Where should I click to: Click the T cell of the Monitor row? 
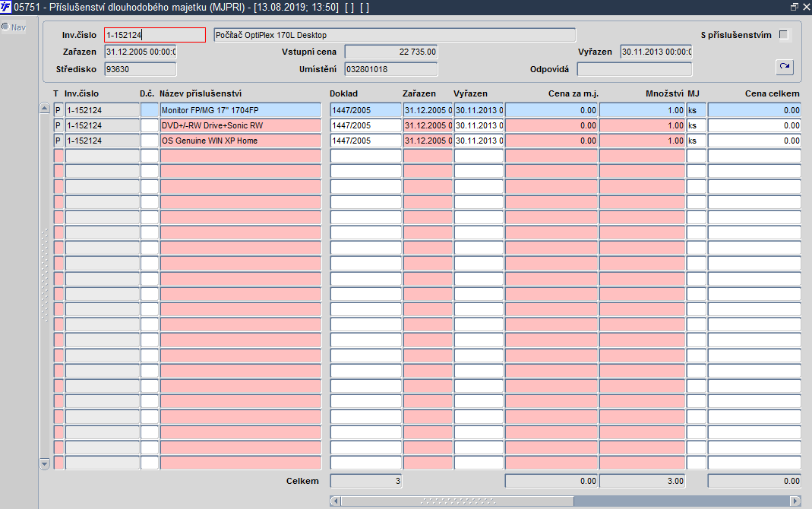[x=58, y=109]
